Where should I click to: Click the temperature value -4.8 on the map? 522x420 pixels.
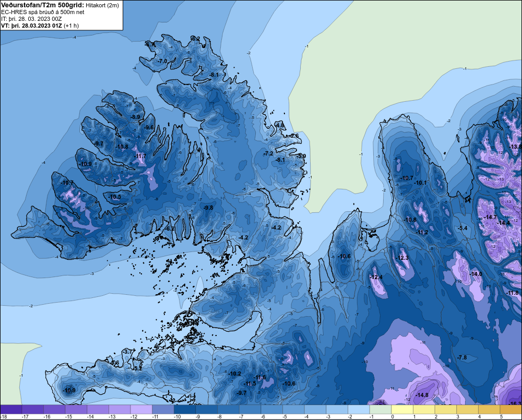point(280,125)
